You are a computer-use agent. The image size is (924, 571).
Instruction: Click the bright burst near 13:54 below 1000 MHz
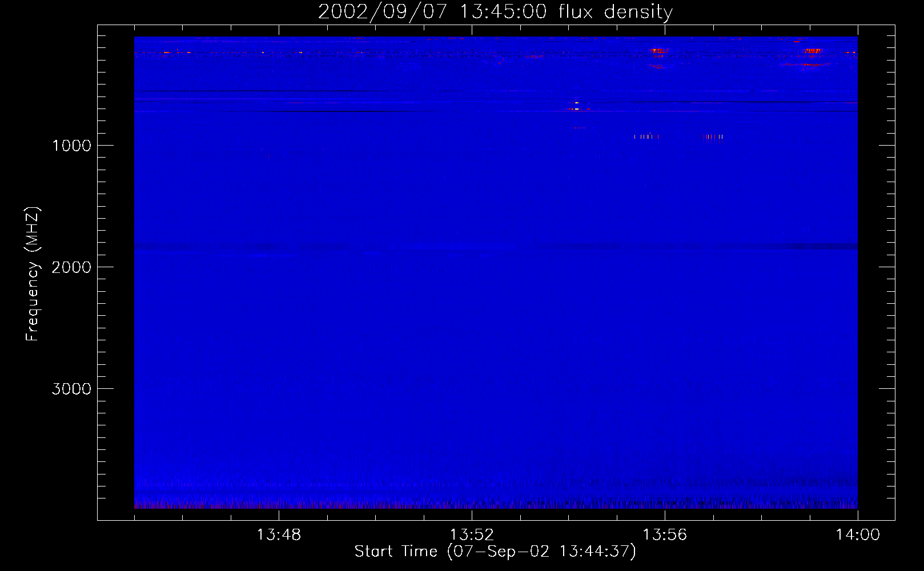(x=577, y=106)
